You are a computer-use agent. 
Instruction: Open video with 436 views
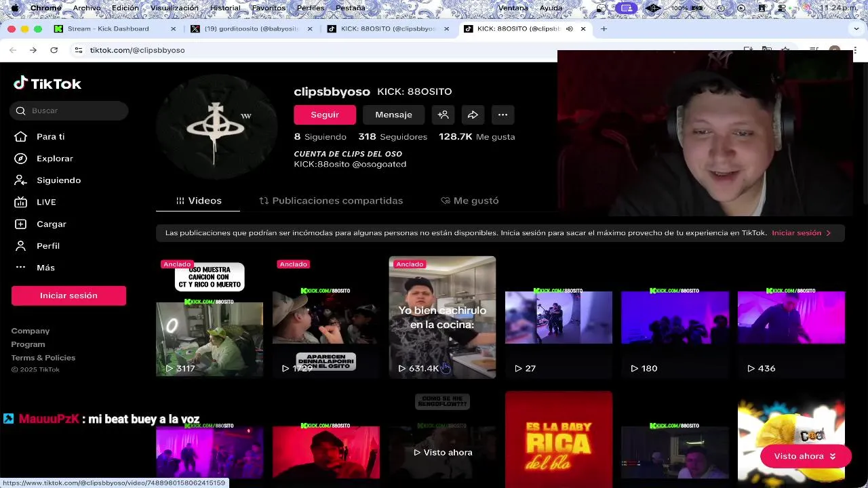791,317
